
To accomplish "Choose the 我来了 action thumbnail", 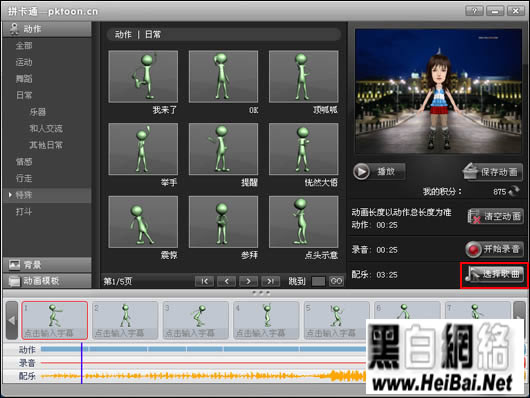I will [x=143, y=76].
